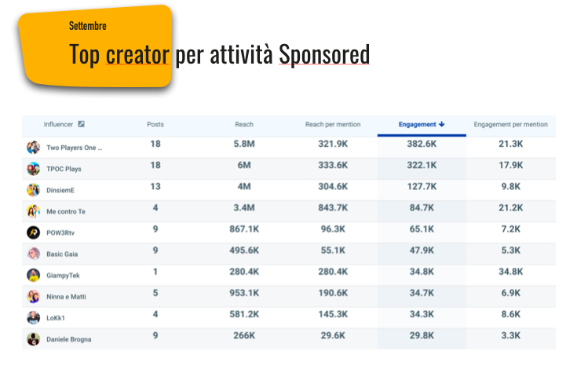Click the Sponsored word in title
This screenshot has height=373, width=588.
(x=324, y=55)
